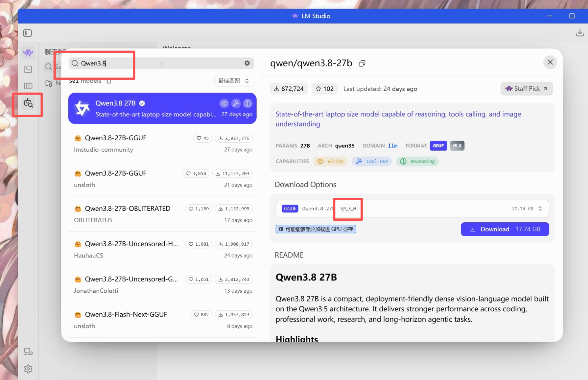This screenshot has width=588, height=380.
Task: Open the Developer terminal sidebar icon
Action: 28,69
